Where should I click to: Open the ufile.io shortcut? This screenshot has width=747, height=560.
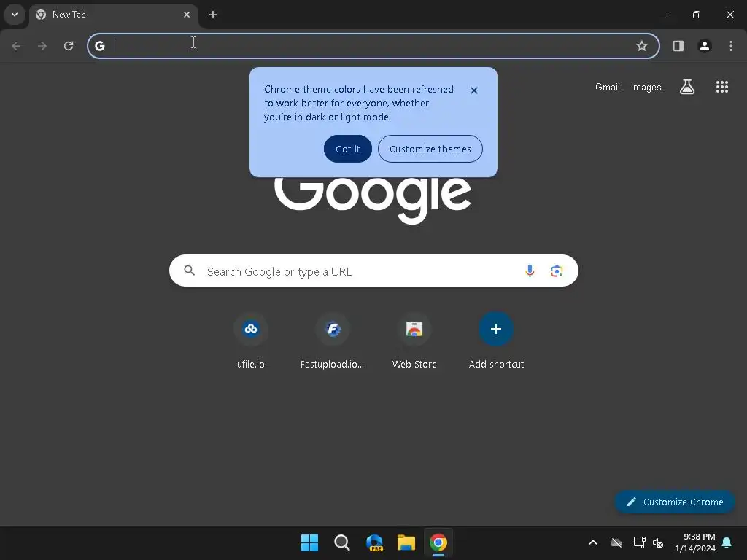(x=251, y=341)
